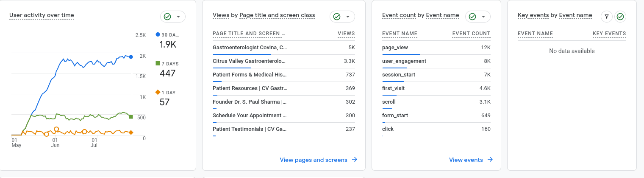Click Patient Resources page row
The image size is (644, 178).
pos(284,88)
